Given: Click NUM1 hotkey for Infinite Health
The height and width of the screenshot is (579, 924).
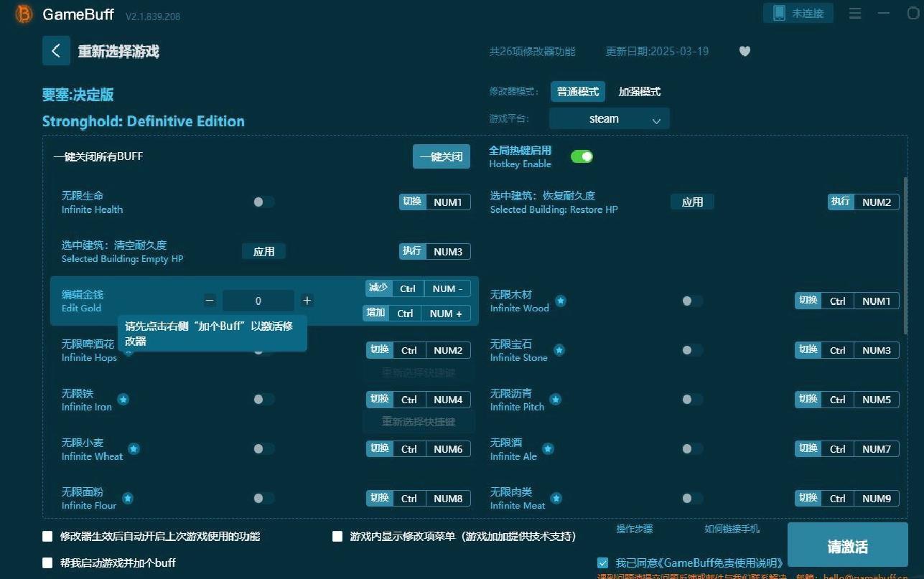Looking at the screenshot, I should 448,202.
